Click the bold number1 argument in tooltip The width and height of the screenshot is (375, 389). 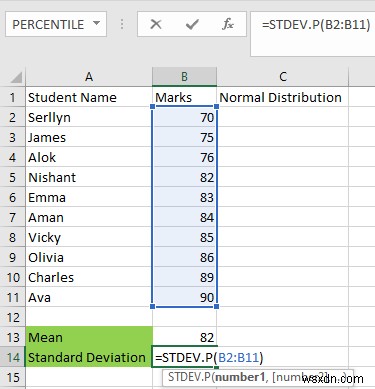click(x=239, y=377)
